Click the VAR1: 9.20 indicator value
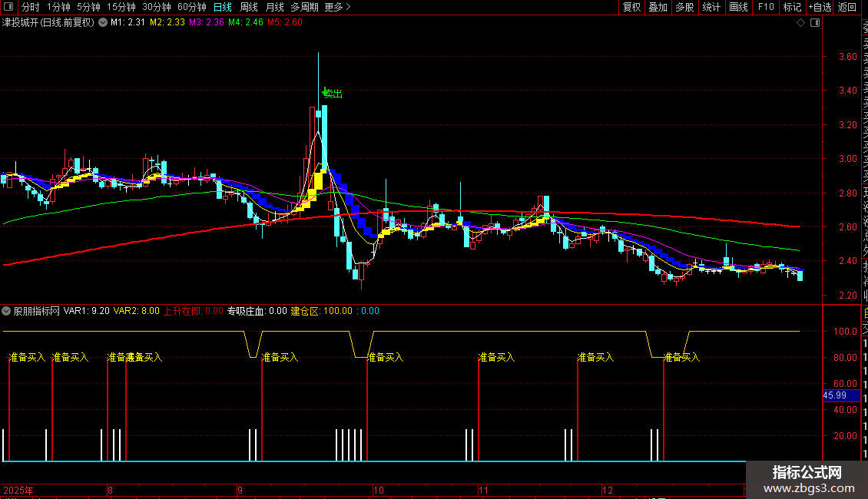 point(86,311)
